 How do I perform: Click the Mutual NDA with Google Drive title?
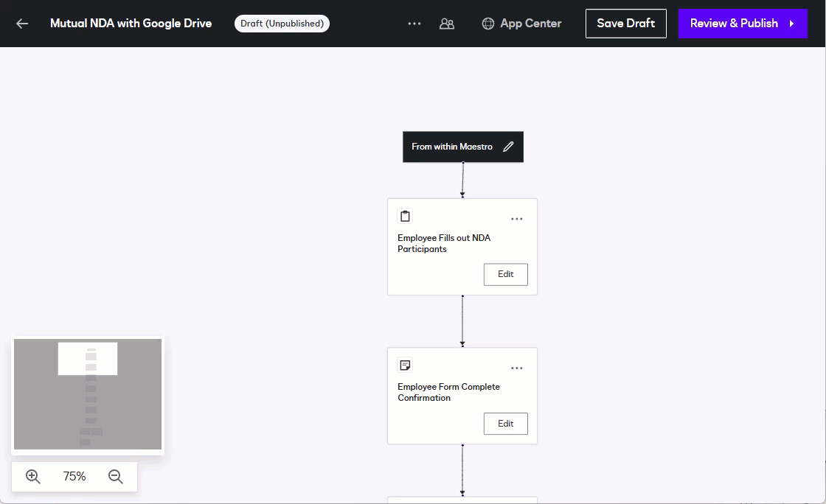point(131,23)
